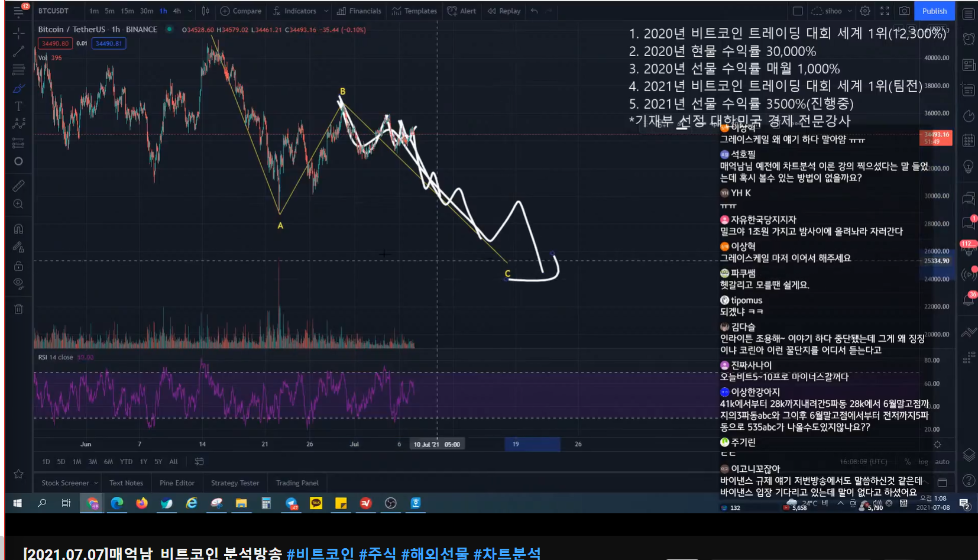The height and width of the screenshot is (560, 978).
Task: Open the watchlist panel in right sidebar
Action: click(x=969, y=14)
